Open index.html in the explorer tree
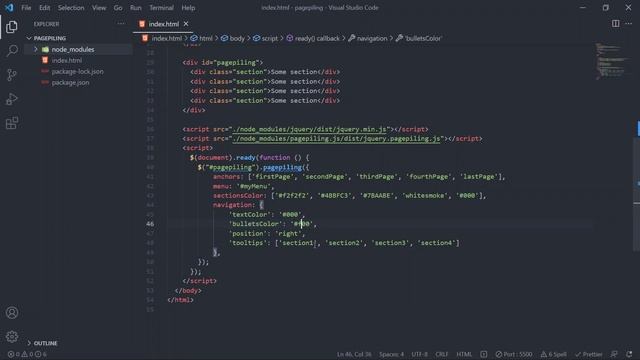Screen dimensions: 640x360 (67, 60)
